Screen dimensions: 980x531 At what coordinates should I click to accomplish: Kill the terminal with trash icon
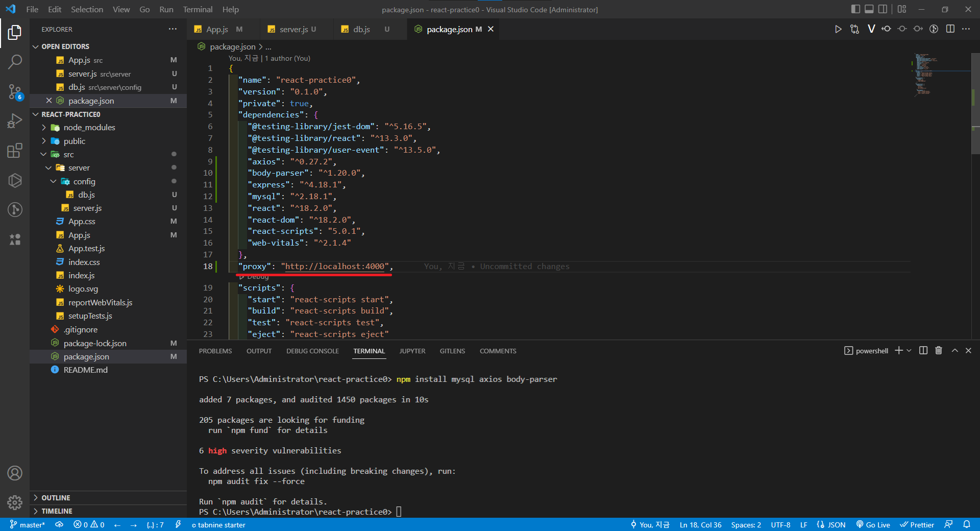pos(939,350)
